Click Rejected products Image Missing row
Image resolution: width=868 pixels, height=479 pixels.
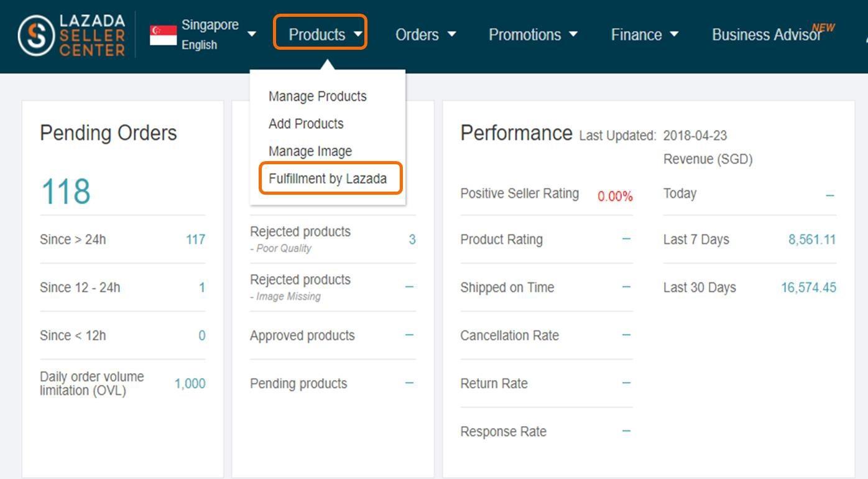(x=333, y=287)
